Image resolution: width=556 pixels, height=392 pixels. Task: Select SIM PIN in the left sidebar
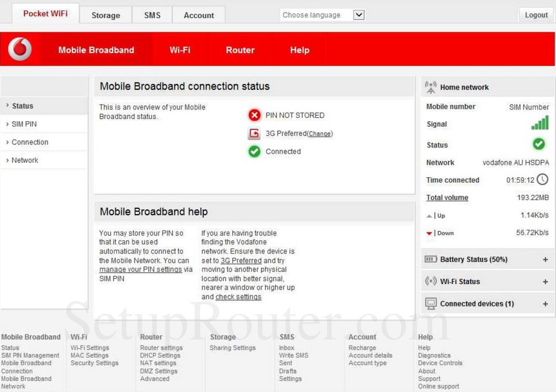coord(25,124)
